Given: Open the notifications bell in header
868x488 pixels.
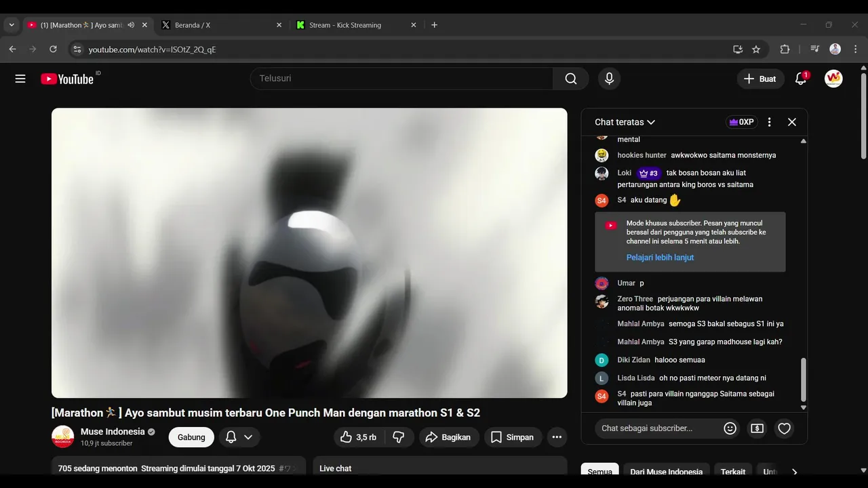Looking at the screenshot, I should 801,79.
